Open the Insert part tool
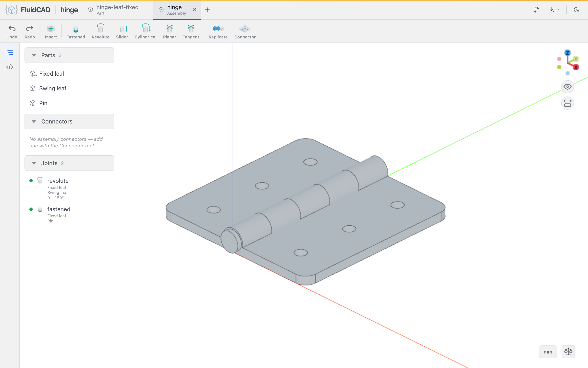Image resolution: width=588 pixels, height=368 pixels. [51, 32]
